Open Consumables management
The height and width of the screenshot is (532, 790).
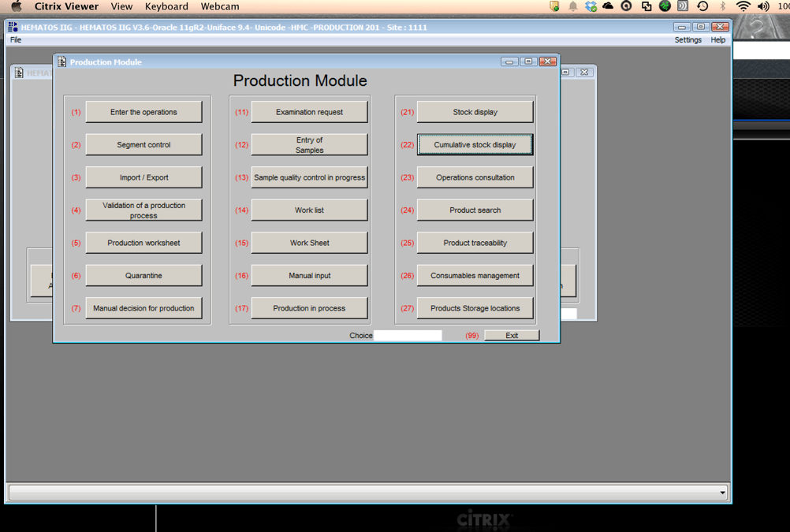tap(475, 276)
